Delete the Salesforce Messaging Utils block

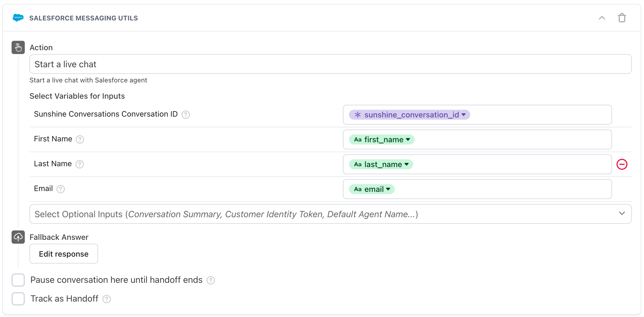coord(622,18)
